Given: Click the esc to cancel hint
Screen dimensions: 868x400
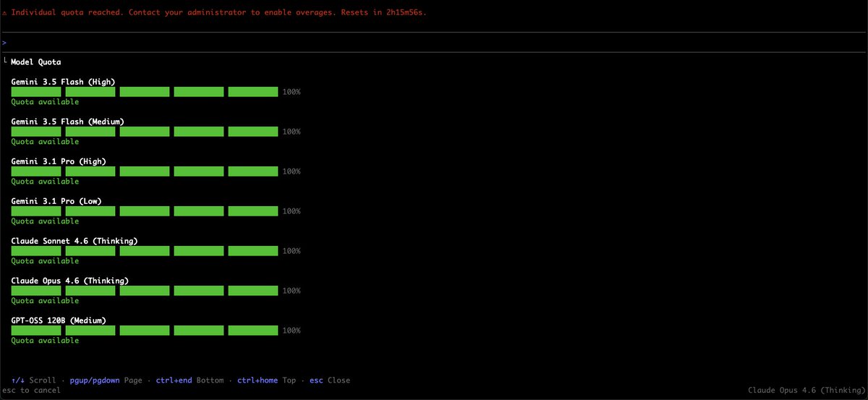Looking at the screenshot, I should (31, 391).
